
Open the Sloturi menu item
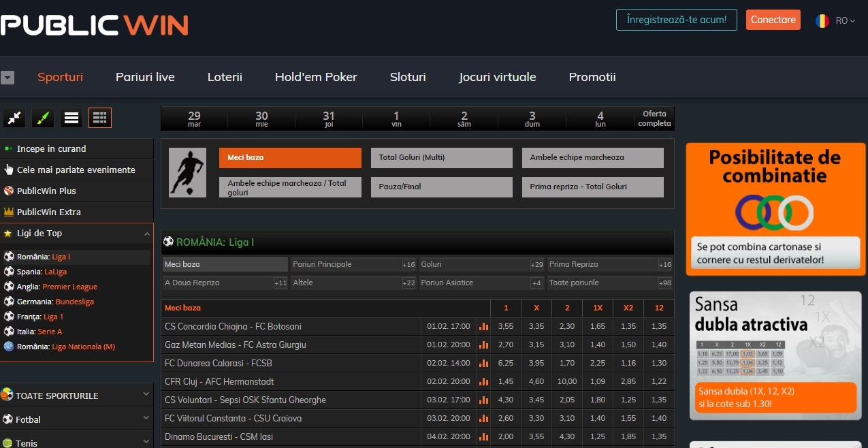[x=408, y=77]
